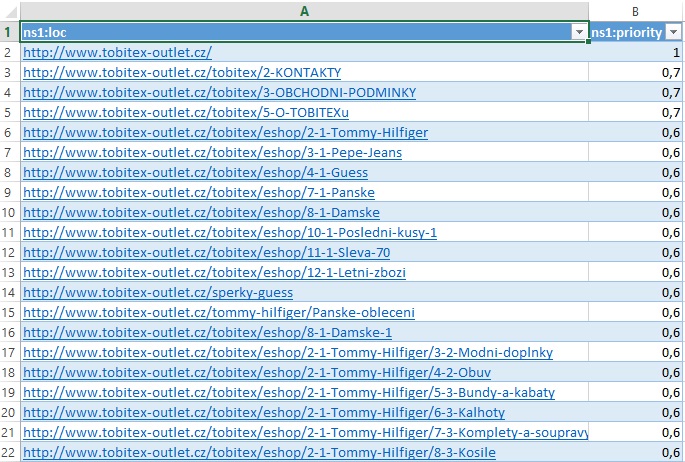This screenshot has height=462, width=685.
Task: Open the 2-KONTAKTY link
Action: 182,72
